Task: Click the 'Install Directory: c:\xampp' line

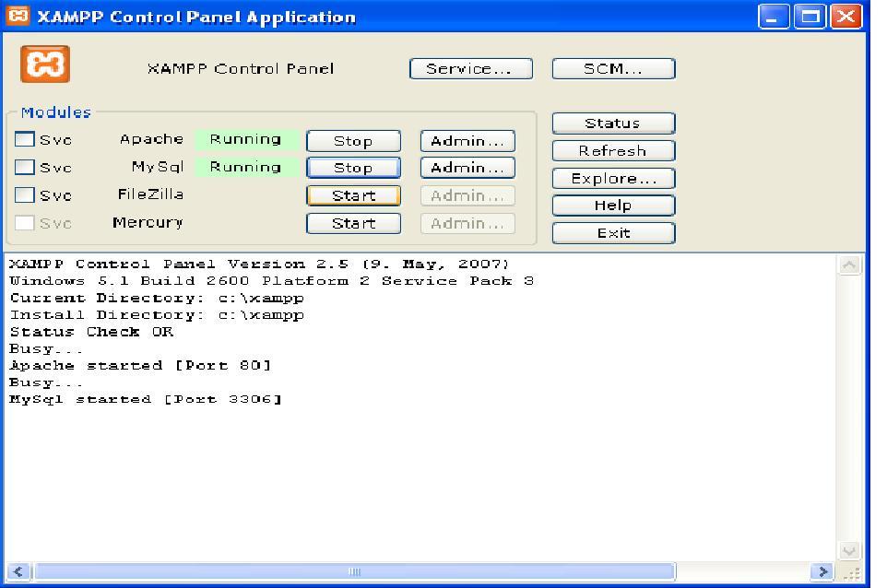Action: coord(157,315)
